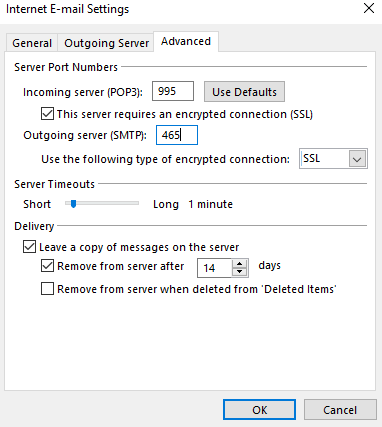Click the Cancel button

pos(340,410)
